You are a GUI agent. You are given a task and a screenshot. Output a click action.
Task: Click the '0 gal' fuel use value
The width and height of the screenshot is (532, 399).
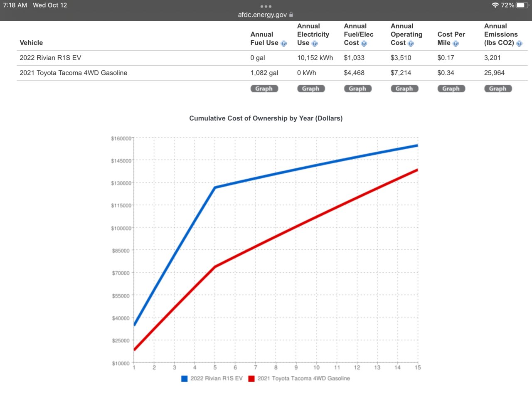pos(258,58)
